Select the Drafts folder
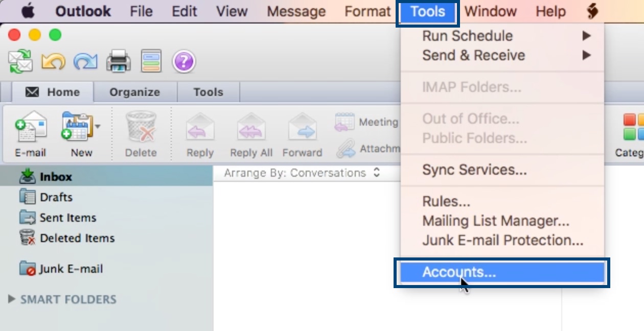This screenshot has width=644, height=331. click(x=55, y=197)
